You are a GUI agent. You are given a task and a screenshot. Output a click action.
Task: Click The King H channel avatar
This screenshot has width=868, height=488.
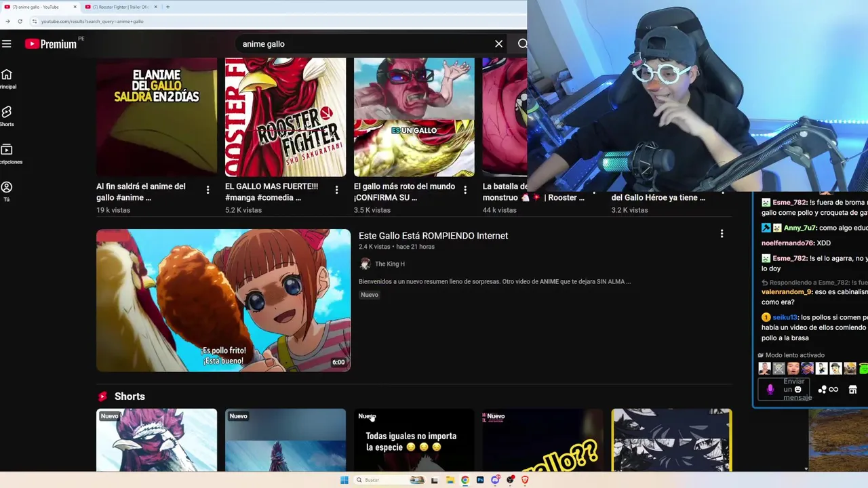point(365,264)
